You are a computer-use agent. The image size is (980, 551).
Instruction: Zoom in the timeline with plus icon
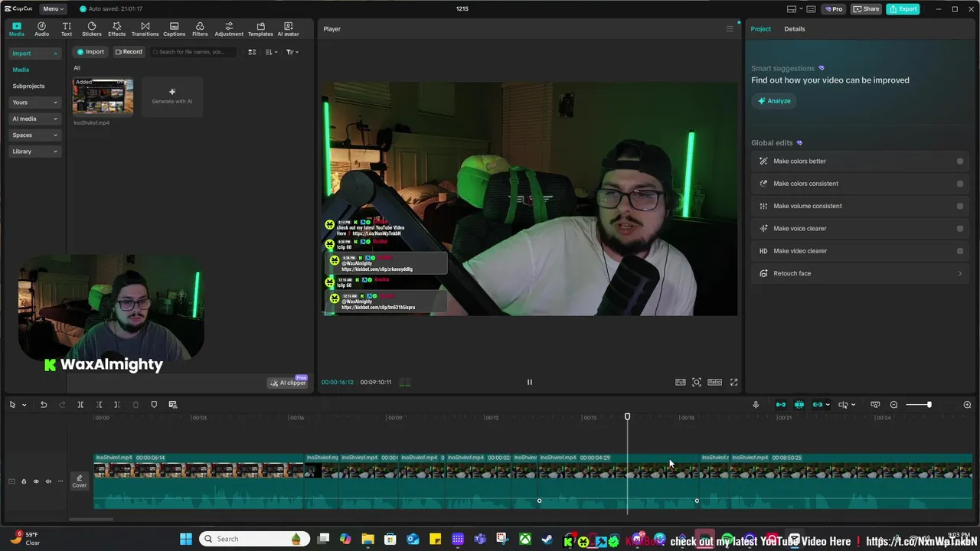click(967, 404)
